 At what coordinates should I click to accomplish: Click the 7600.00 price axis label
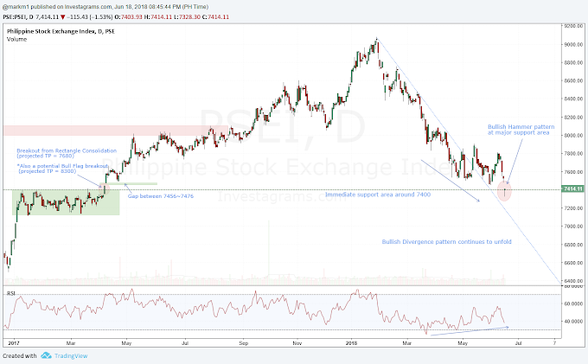[574, 172]
